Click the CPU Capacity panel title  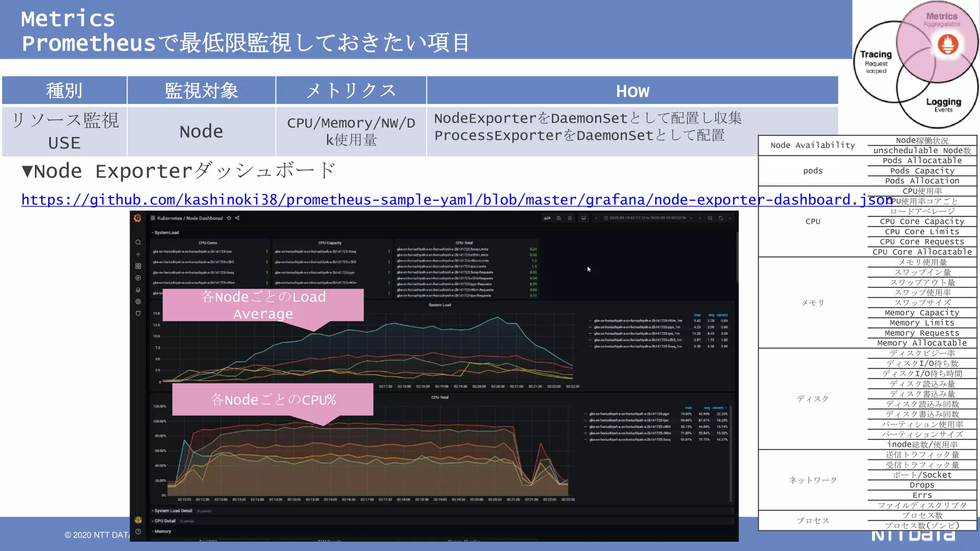coord(330,243)
